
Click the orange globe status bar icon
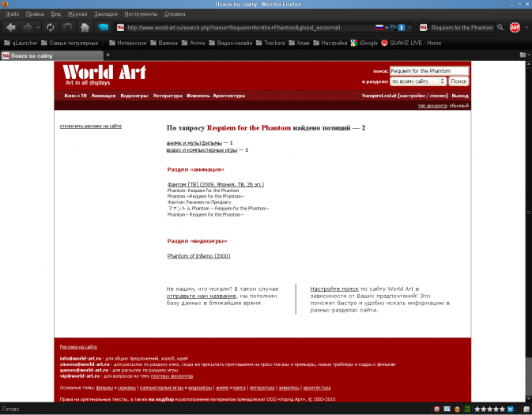pos(457,409)
